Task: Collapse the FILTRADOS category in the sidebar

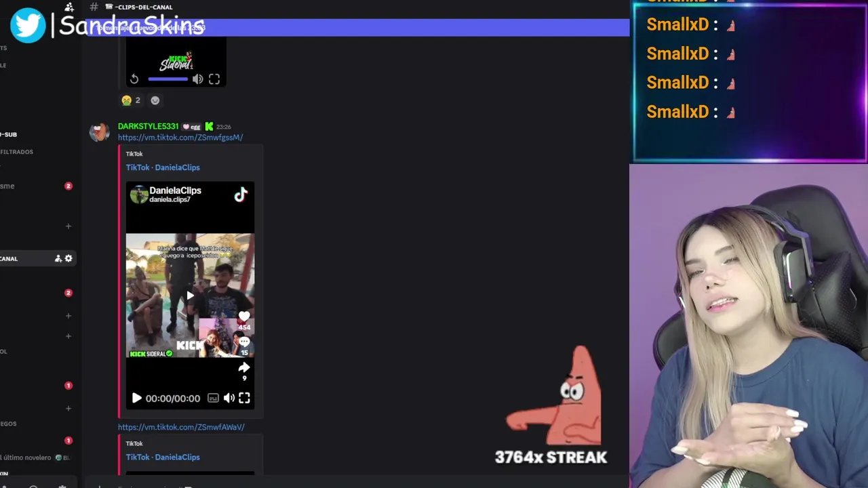Action: 17,152
